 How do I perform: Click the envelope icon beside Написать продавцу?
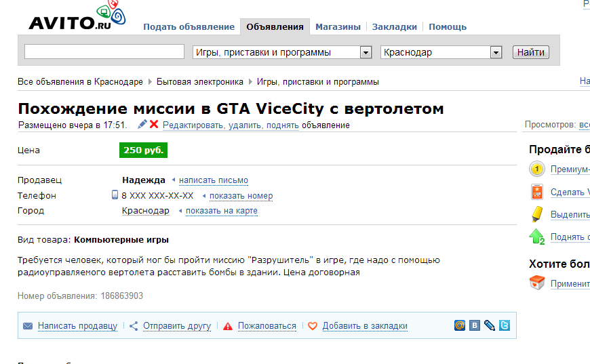(28, 326)
